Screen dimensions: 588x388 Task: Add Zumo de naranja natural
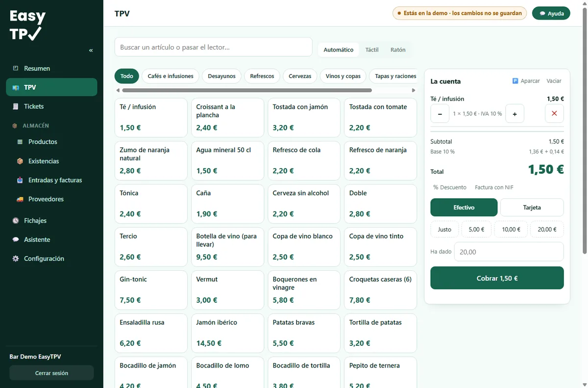click(x=151, y=161)
